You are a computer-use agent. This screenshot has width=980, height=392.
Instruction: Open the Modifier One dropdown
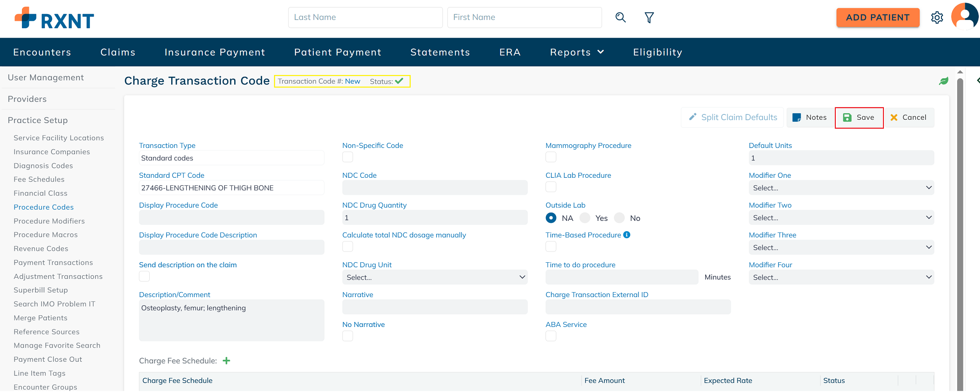[x=841, y=188]
